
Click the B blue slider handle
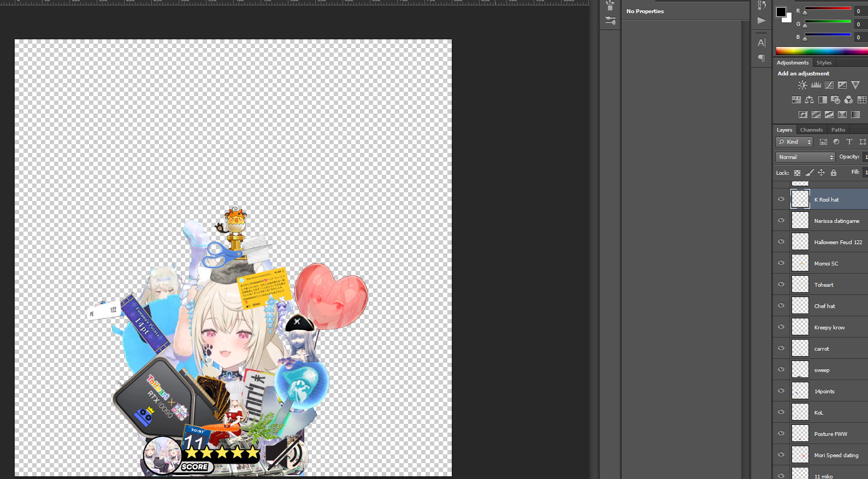(805, 38)
